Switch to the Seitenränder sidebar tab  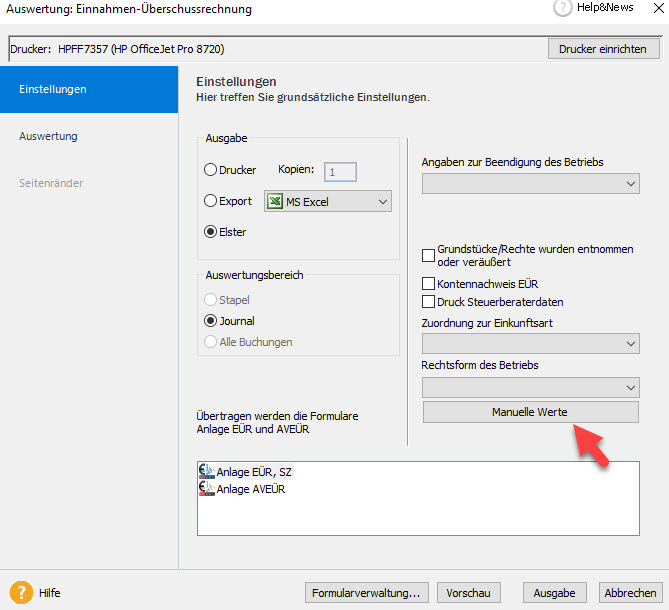pyautogui.click(x=89, y=183)
